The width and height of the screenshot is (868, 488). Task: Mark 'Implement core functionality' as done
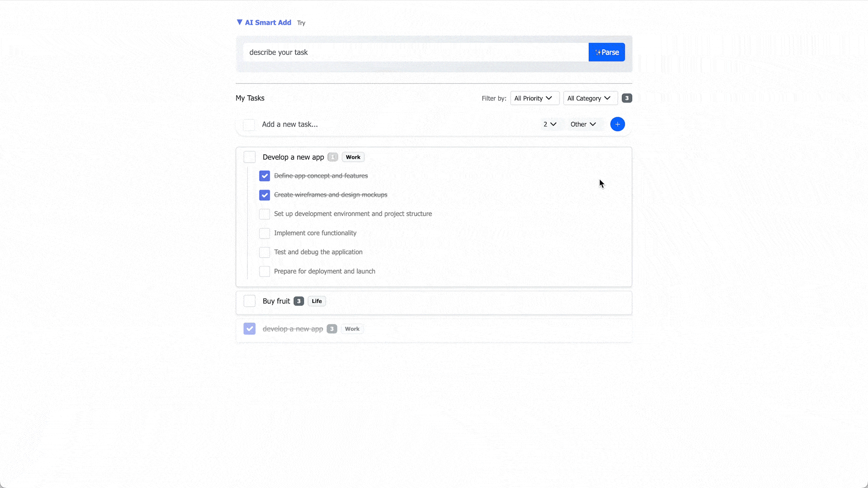[x=264, y=233]
